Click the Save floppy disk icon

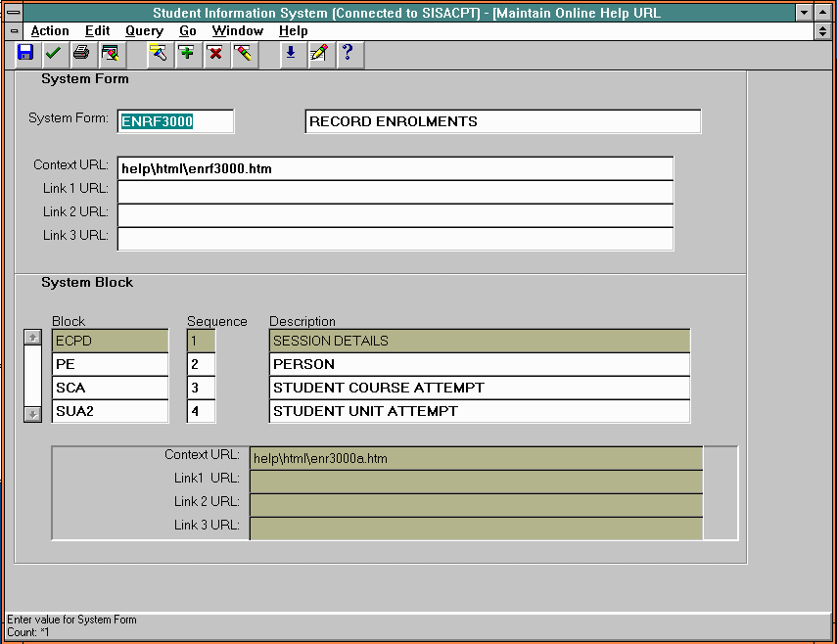click(x=25, y=53)
